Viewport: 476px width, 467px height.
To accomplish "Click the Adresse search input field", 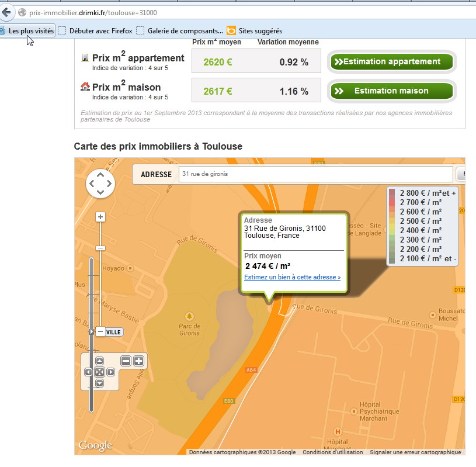I will coord(315,174).
